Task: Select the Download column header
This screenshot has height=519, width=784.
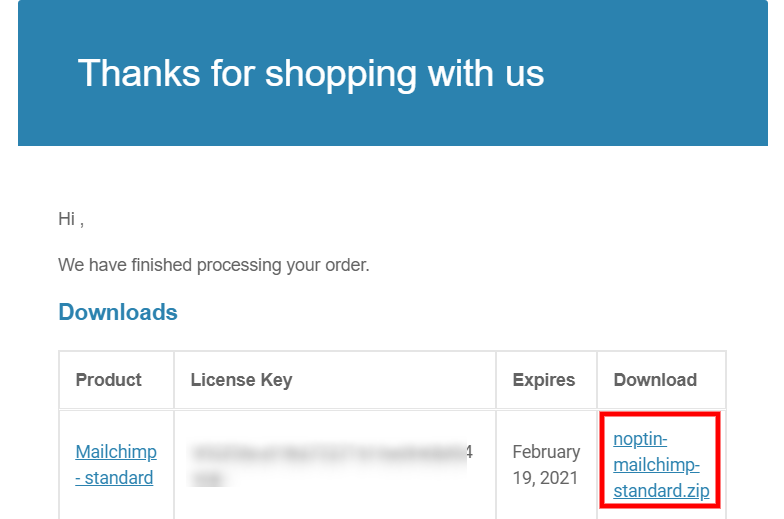Action: 655,380
